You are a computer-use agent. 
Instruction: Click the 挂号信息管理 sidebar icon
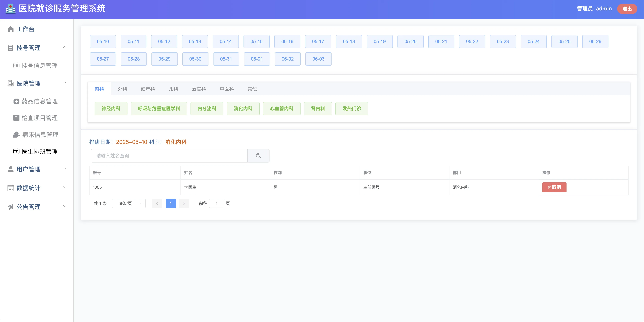pyautogui.click(x=16, y=66)
